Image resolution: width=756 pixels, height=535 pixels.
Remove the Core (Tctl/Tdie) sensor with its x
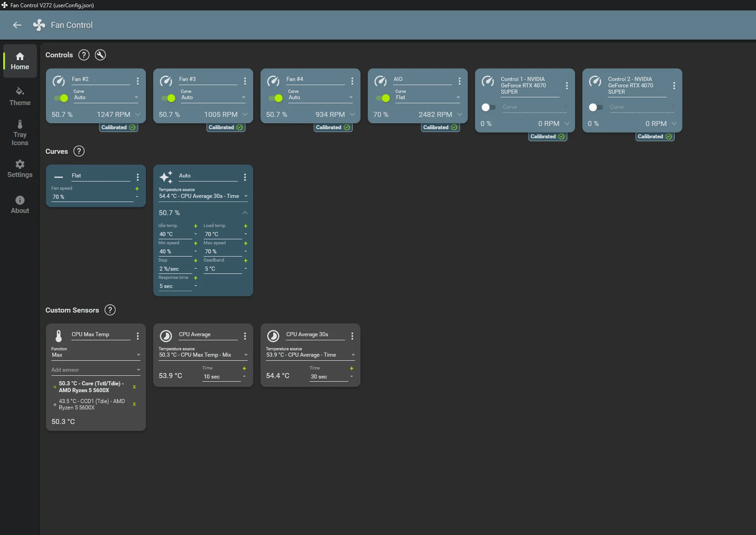pos(134,387)
